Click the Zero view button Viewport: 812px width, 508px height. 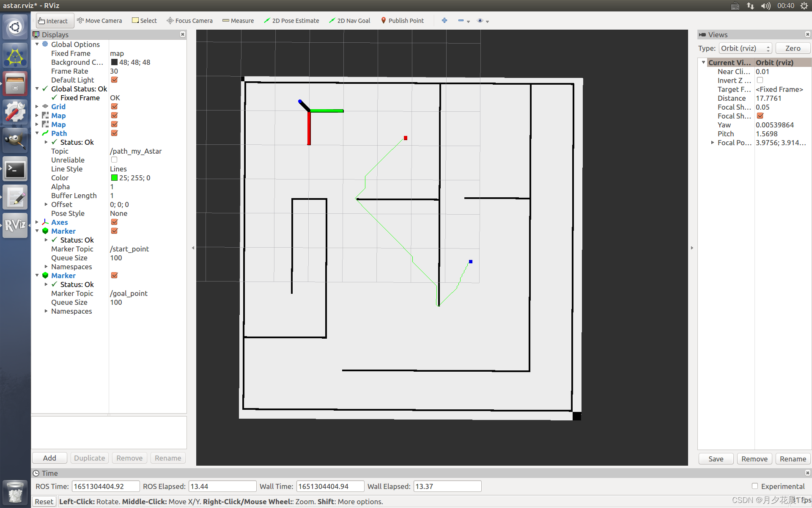(x=793, y=48)
